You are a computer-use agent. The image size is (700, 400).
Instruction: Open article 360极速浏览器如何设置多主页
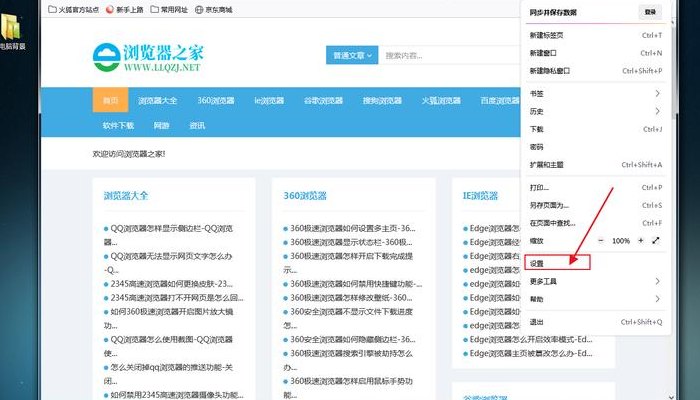tap(353, 228)
